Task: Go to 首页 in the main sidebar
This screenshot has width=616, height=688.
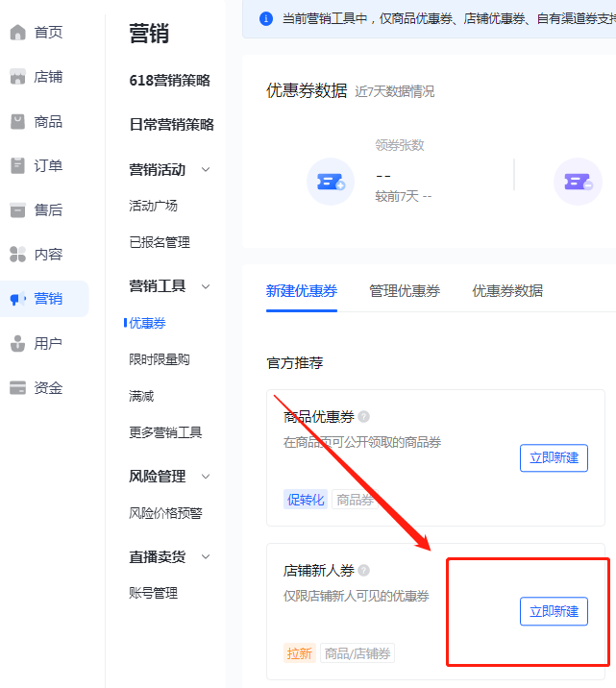Action: pos(48,33)
